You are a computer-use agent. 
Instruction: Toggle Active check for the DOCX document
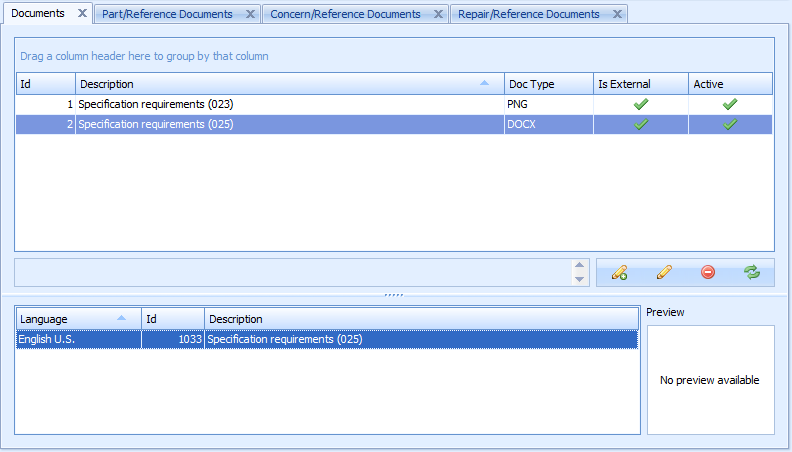pos(730,124)
